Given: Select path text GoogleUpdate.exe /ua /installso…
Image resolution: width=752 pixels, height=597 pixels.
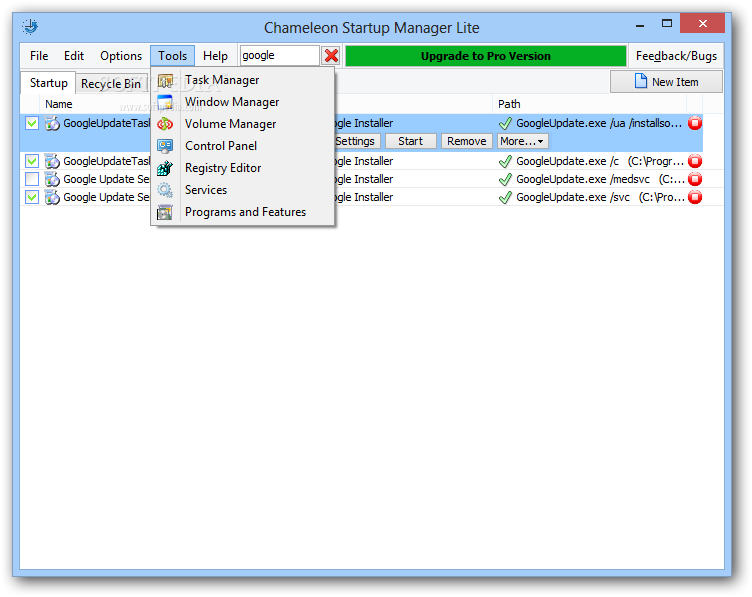Looking at the screenshot, I should click(599, 123).
